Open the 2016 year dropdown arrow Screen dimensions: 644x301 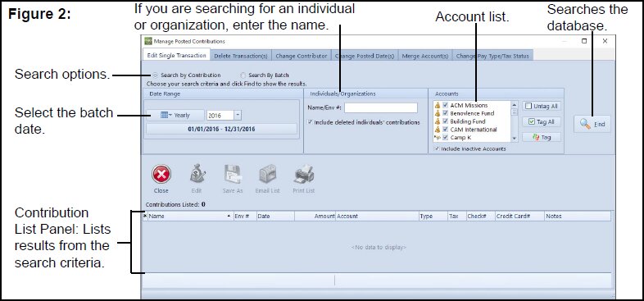[238, 116]
